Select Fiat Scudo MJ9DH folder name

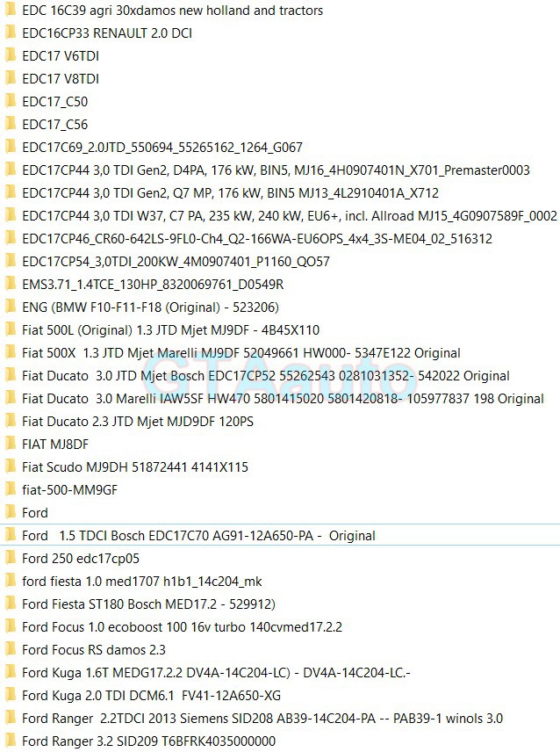point(134,466)
